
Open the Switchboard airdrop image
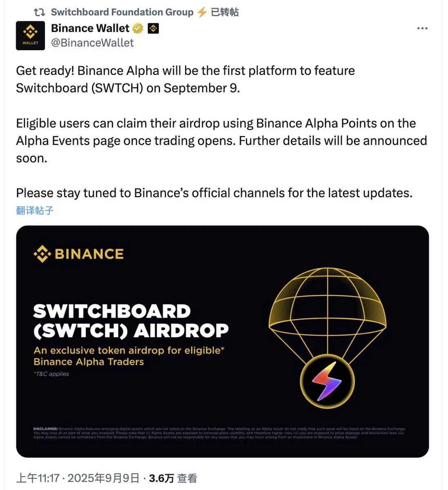point(223,341)
